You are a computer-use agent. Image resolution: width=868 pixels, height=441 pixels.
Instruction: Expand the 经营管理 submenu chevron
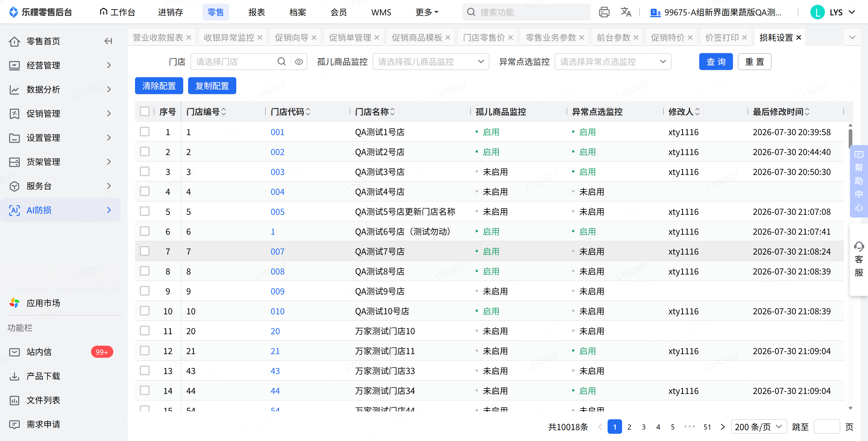108,65
